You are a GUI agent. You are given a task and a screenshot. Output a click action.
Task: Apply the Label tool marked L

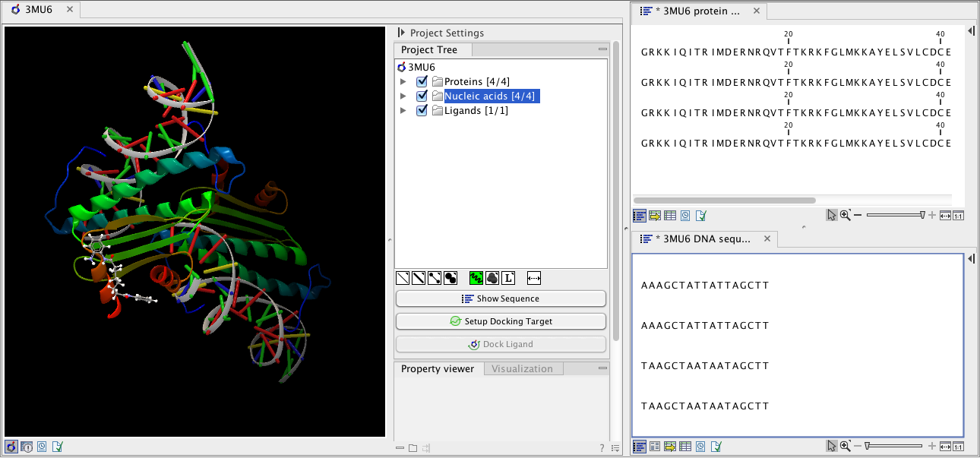(507, 277)
